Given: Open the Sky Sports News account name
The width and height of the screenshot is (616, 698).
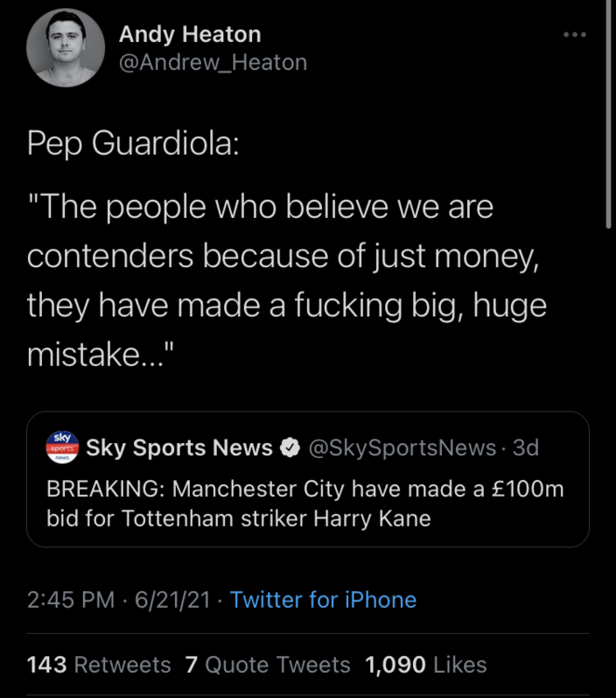Looking at the screenshot, I should (179, 448).
